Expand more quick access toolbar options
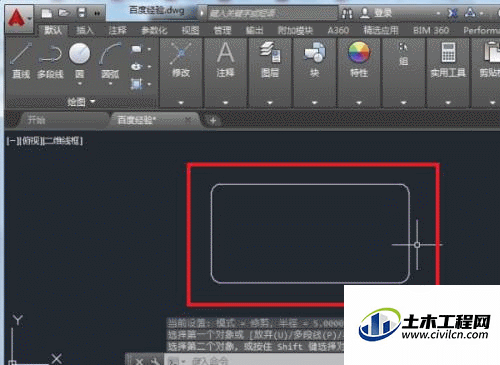The height and width of the screenshot is (365, 500). [x=97, y=13]
